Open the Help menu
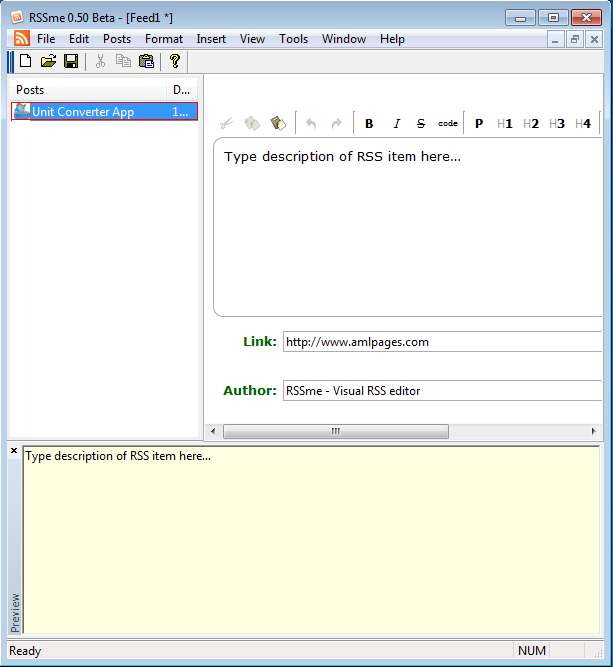Image resolution: width=613 pixels, height=667 pixels. click(x=392, y=39)
